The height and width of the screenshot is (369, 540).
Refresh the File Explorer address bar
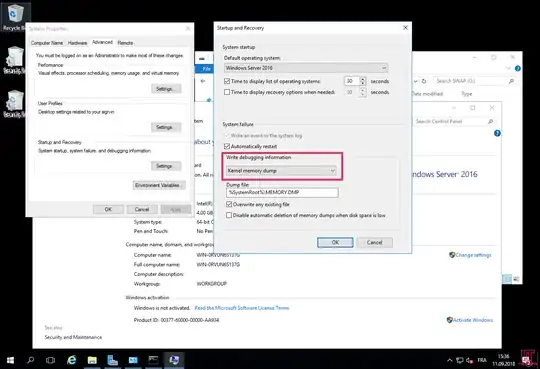click(x=424, y=81)
